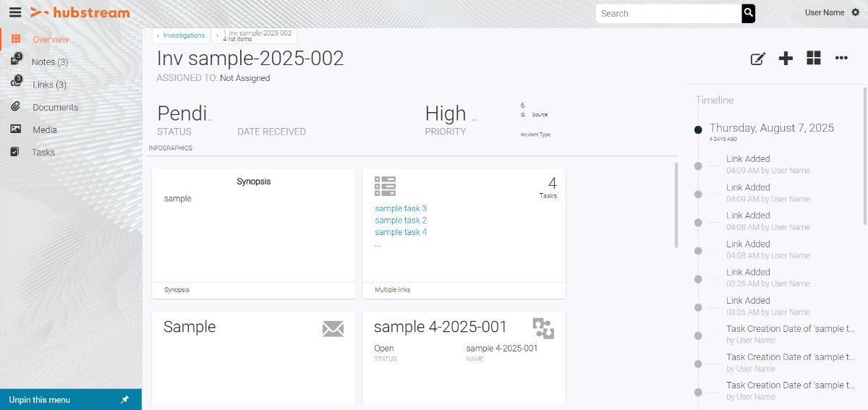
Task: Expand the Investigations breadcrumb chevron
Action: coord(158,35)
